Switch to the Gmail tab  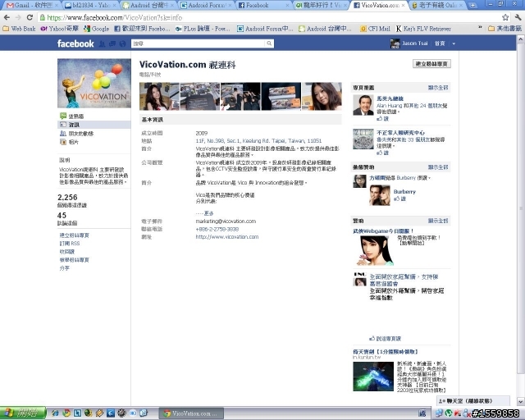[32, 6]
